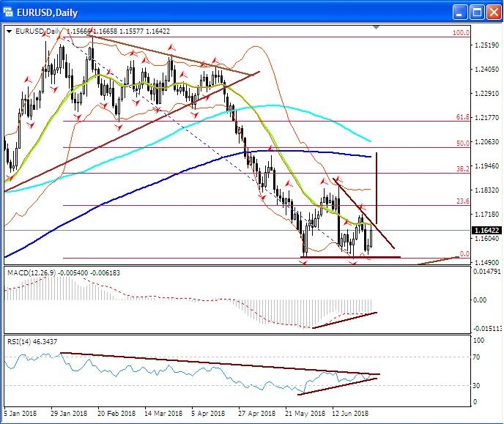This screenshot has height=424, width=504.
Task: Click the Fibonacci 23.6 level label
Action: 462,201
